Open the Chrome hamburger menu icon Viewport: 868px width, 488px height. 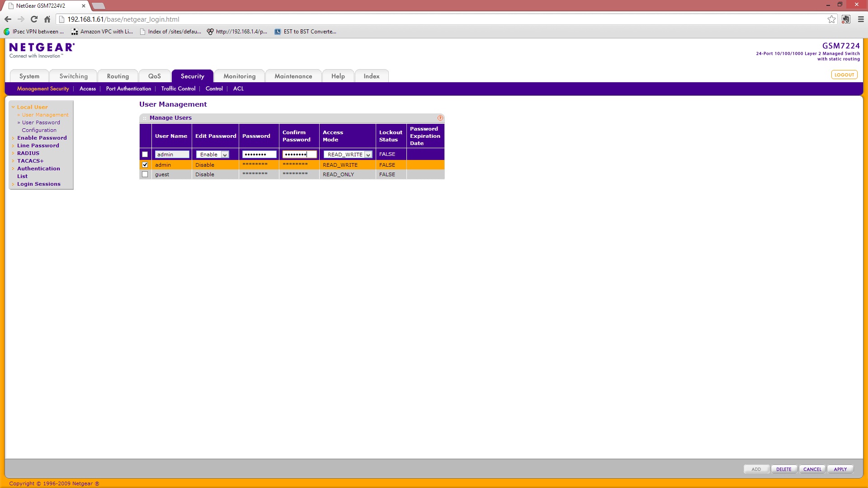pyautogui.click(x=860, y=19)
